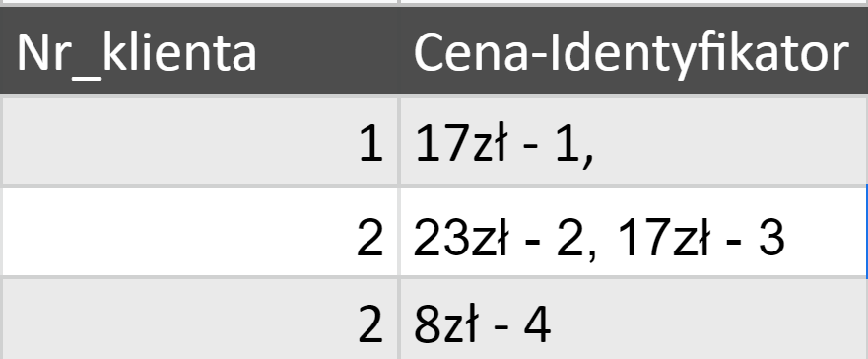Select the cell containing 8zł - 4
The height and width of the screenshot is (359, 868).
click(x=634, y=320)
